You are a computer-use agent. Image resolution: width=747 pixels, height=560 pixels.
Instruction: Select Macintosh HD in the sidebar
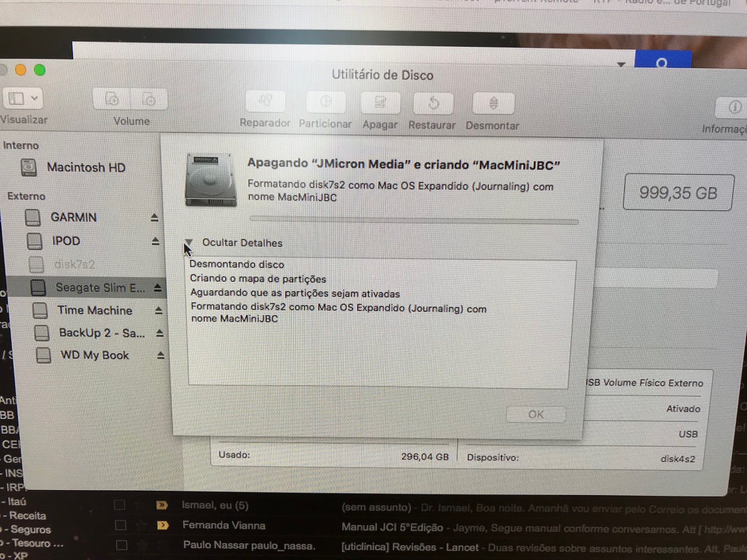(85, 168)
